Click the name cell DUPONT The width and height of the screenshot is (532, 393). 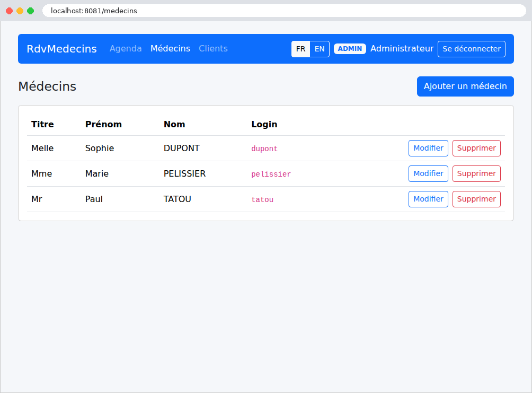click(182, 148)
